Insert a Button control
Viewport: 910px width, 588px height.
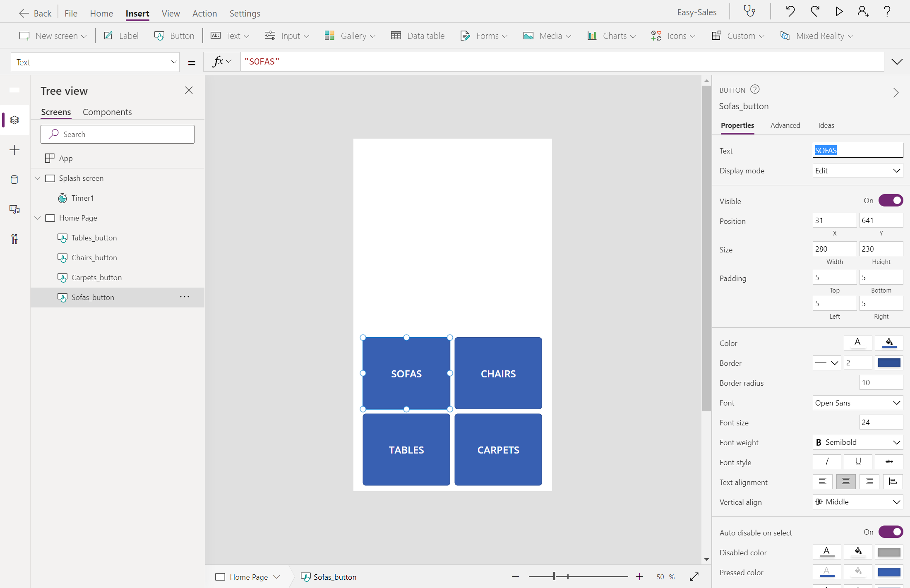[174, 36]
